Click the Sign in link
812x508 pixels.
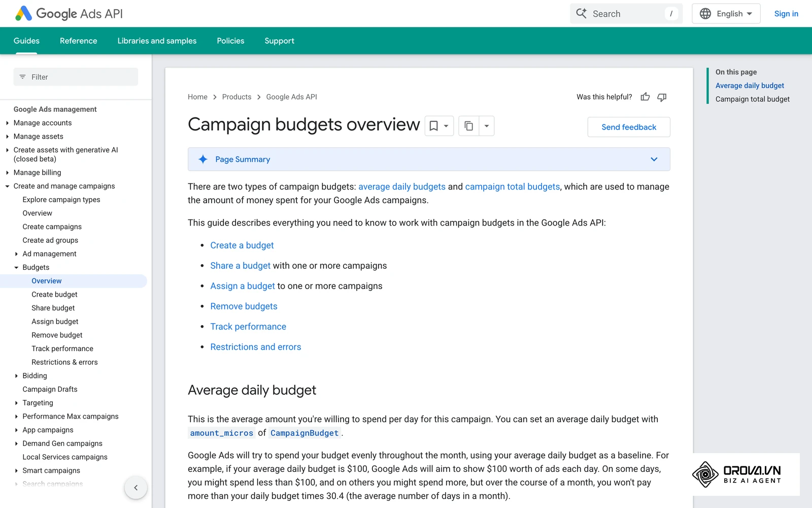(x=786, y=14)
